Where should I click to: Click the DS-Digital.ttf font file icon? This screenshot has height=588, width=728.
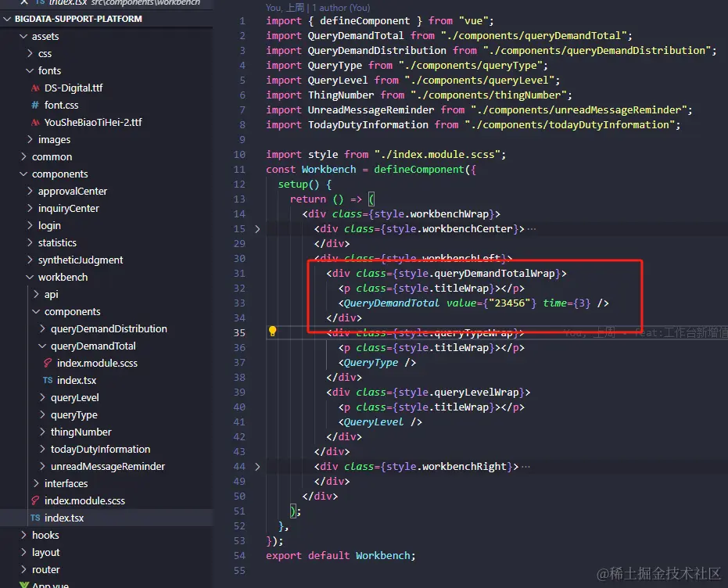point(35,88)
